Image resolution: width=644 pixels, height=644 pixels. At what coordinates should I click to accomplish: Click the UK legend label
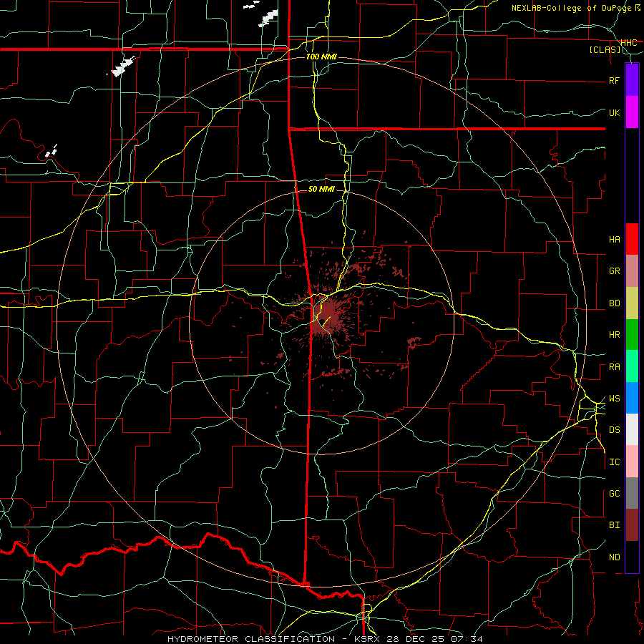point(615,112)
